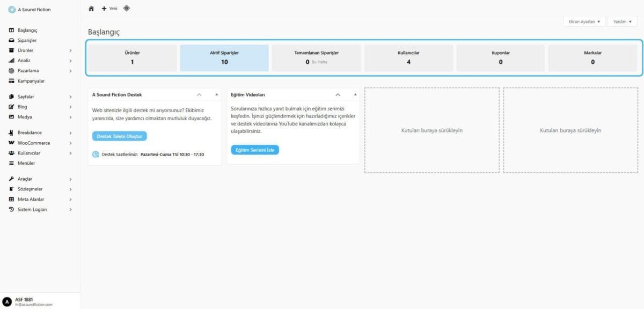Click the Pazarlama globe icon in sidebar

click(x=12, y=71)
